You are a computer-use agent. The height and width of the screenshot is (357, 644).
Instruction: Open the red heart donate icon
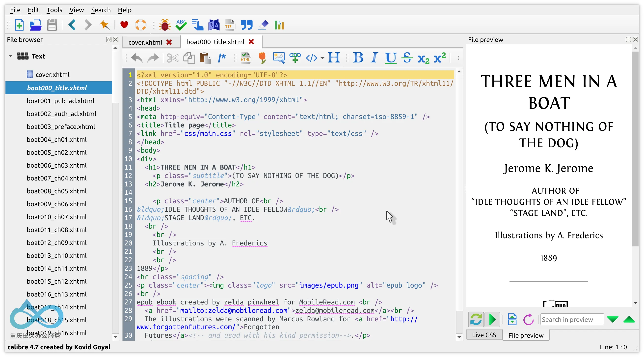tap(124, 25)
